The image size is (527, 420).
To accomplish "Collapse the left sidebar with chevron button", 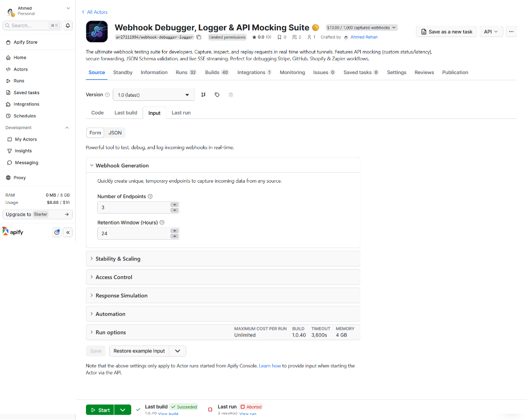I will click(67, 232).
